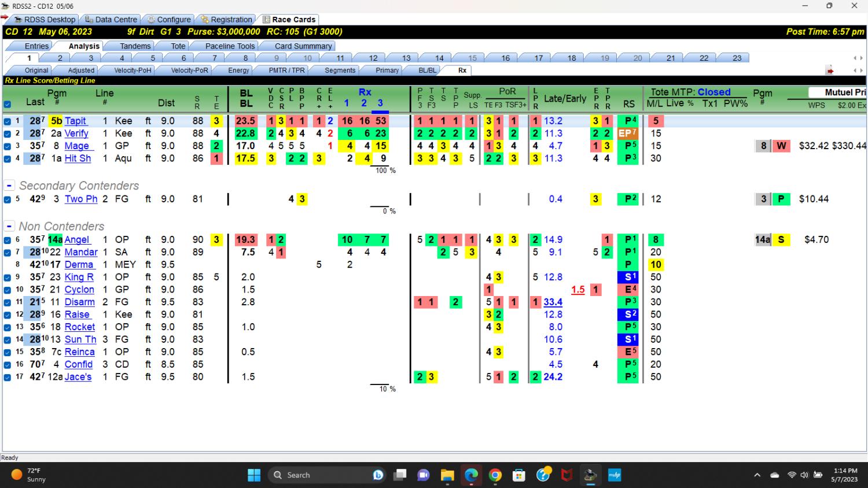Open File Explorer from the taskbar
Screen dimensions: 868x488
[x=447, y=475]
